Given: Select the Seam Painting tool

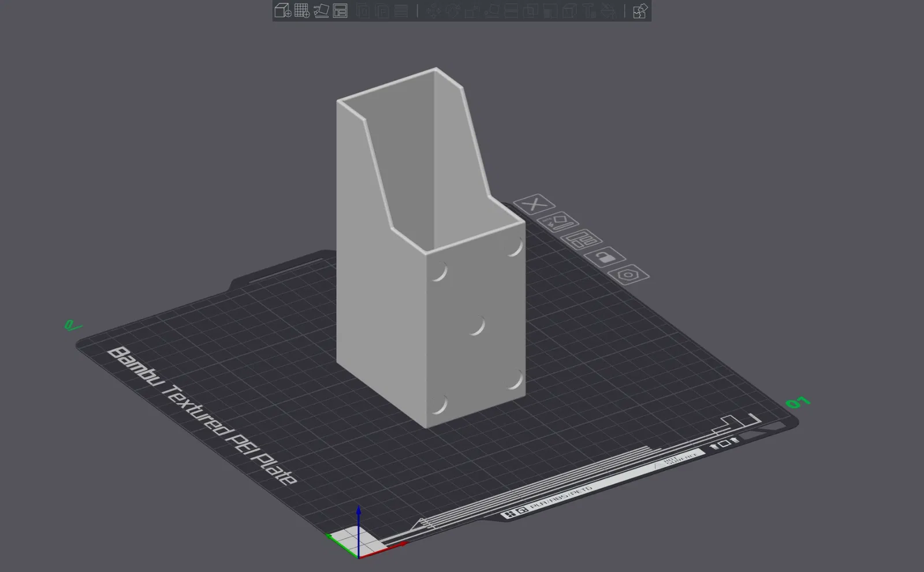Looking at the screenshot, I should click(569, 11).
